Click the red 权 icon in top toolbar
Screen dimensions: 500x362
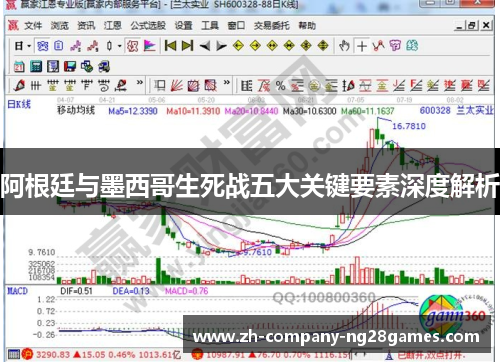coord(132,46)
